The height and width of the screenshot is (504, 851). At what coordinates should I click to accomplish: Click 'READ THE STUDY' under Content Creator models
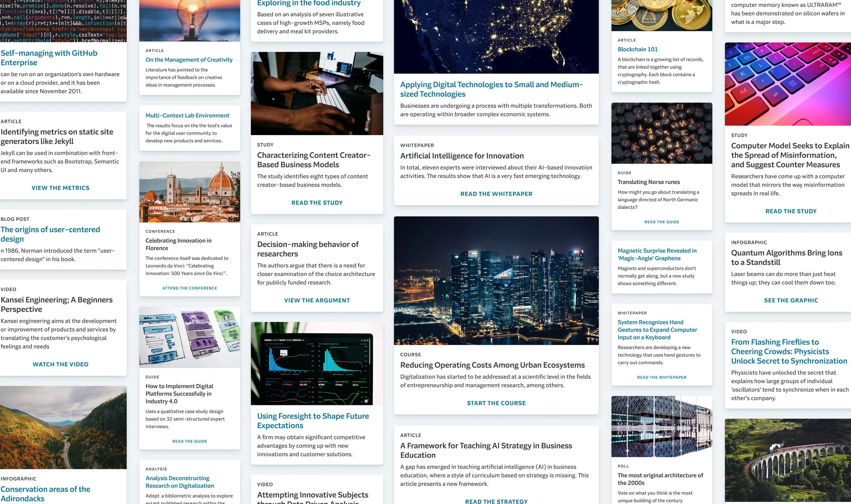tap(317, 203)
